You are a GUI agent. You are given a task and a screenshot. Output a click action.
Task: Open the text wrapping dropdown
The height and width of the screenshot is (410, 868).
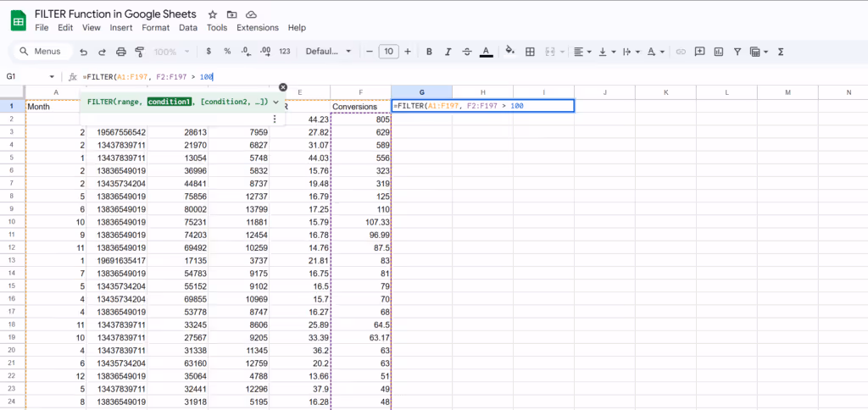click(631, 52)
